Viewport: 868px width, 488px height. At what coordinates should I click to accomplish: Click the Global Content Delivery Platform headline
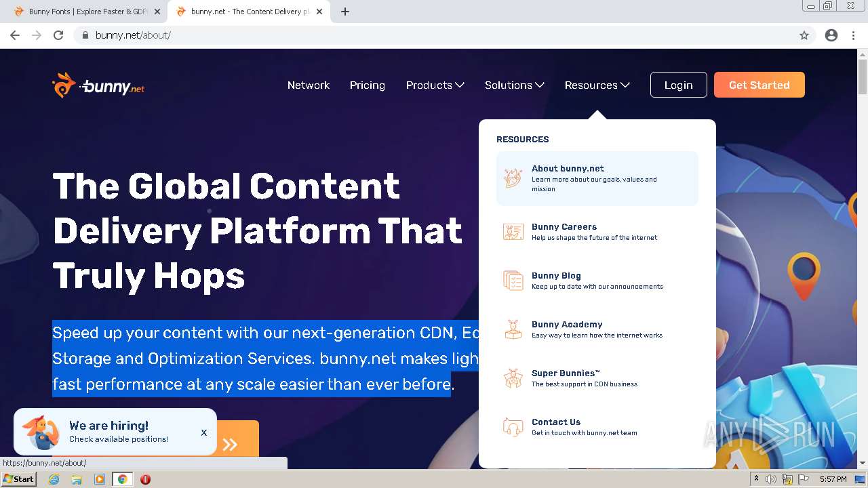258,231
